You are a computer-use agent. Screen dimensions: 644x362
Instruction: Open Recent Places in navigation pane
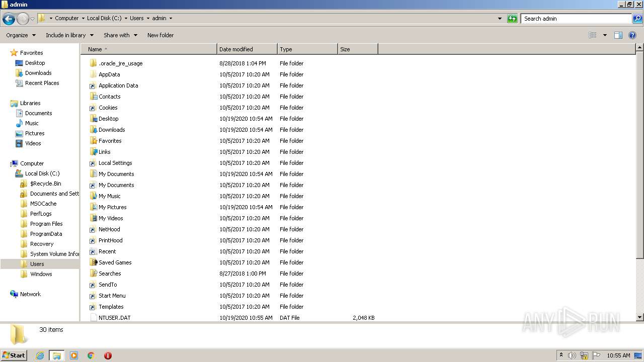point(42,83)
